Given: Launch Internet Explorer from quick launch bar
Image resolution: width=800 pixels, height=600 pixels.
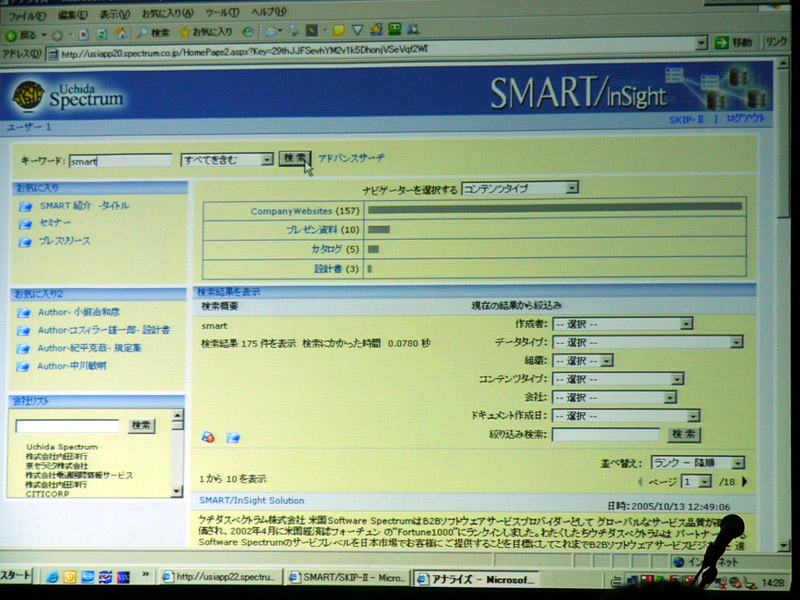Looking at the screenshot, I should click(x=52, y=577).
